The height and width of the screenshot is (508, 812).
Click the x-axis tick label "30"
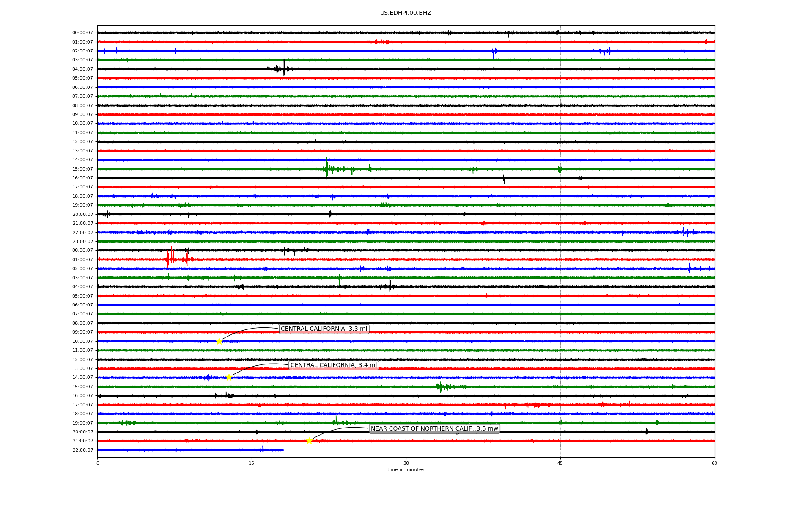tap(406, 463)
